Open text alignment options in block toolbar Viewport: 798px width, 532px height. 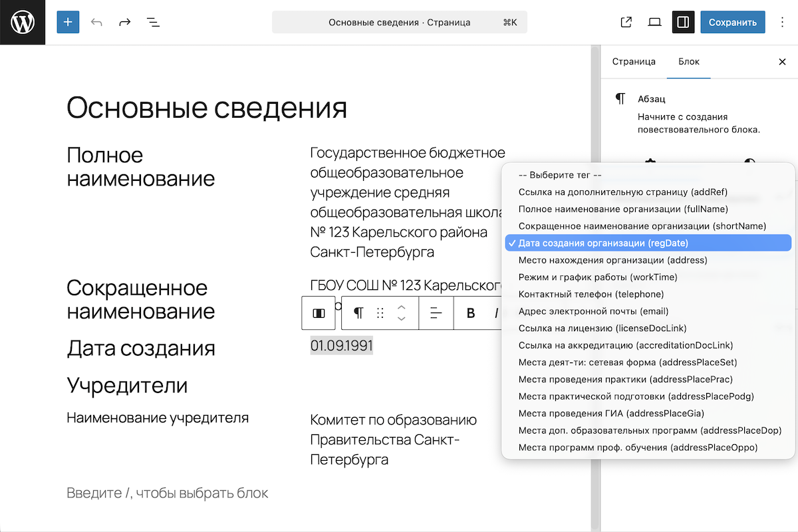point(436,313)
